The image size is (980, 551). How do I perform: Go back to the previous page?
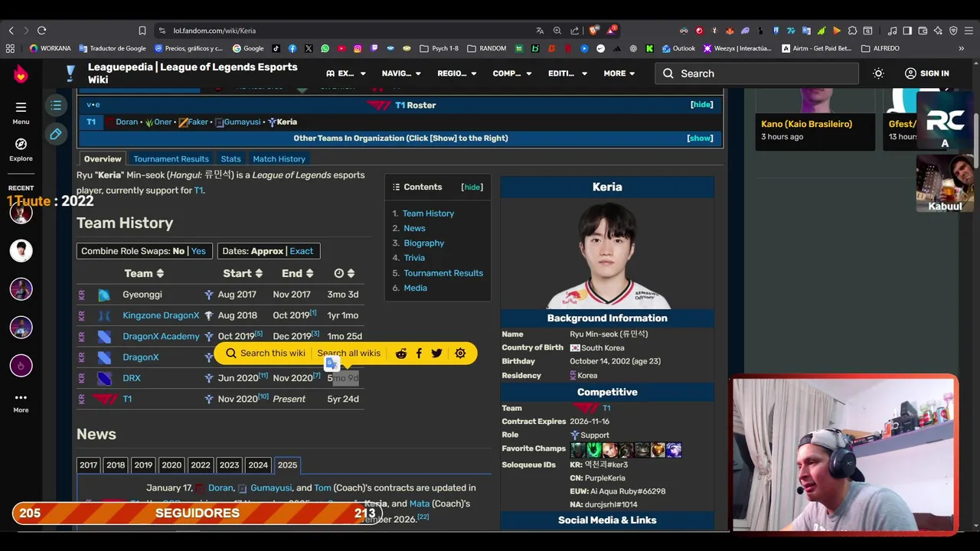click(11, 31)
